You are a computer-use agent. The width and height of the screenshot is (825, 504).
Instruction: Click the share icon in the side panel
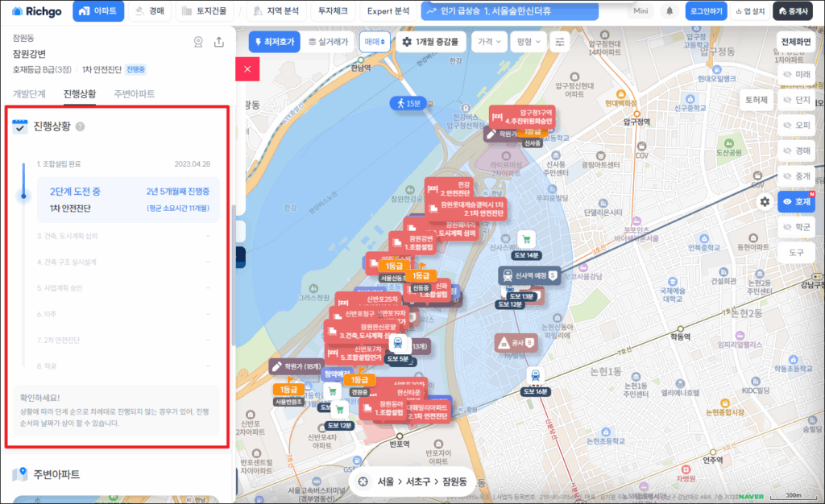pyautogui.click(x=218, y=43)
